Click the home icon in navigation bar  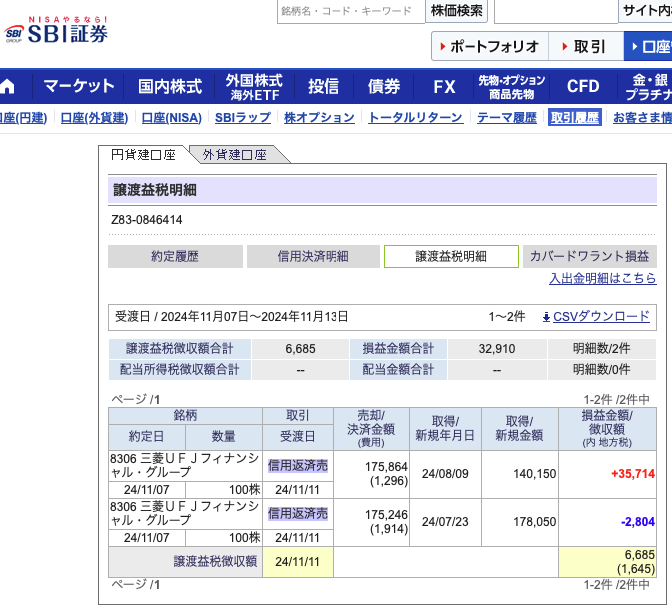click(x=8, y=86)
